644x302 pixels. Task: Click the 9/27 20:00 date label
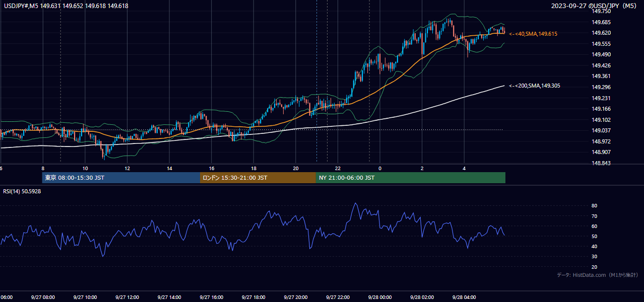pos(296,297)
